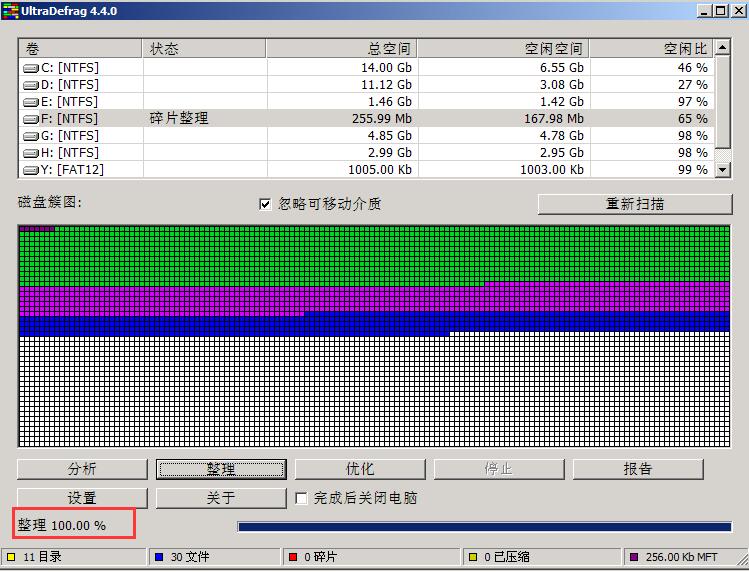Click the 0 已压缩 status entry

(541, 557)
